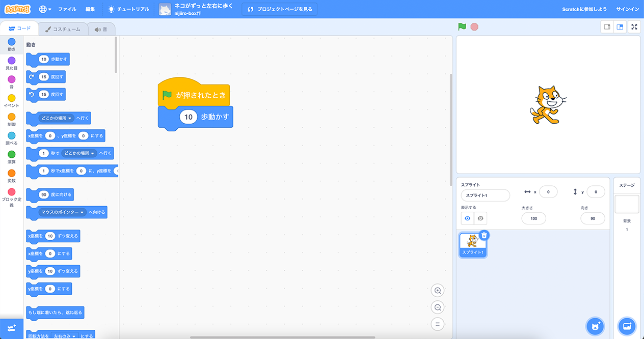Image resolution: width=644 pixels, height=339 pixels.
Task: Zoom out on the code workspace
Action: point(437,307)
